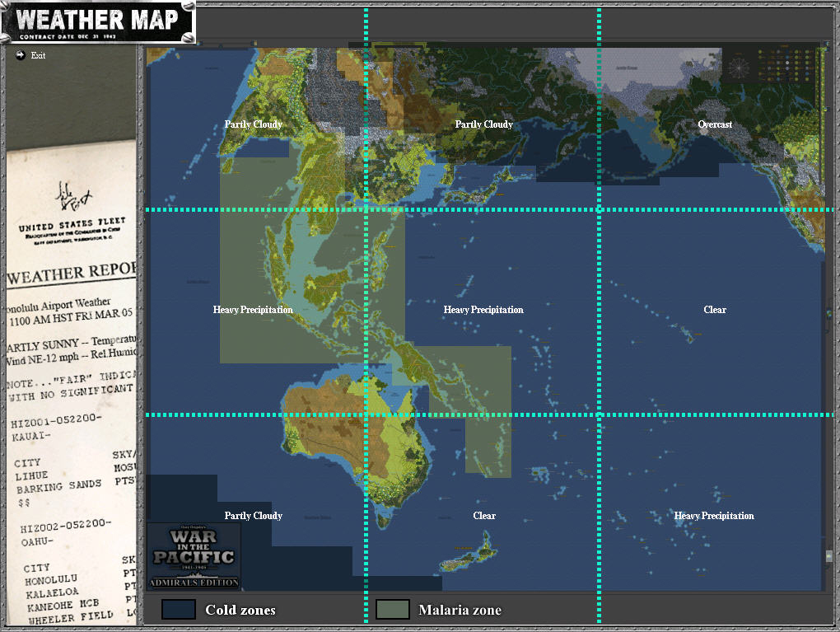Click the HIZ002-052200 report line
The width and height of the screenshot is (840, 632).
point(65,526)
